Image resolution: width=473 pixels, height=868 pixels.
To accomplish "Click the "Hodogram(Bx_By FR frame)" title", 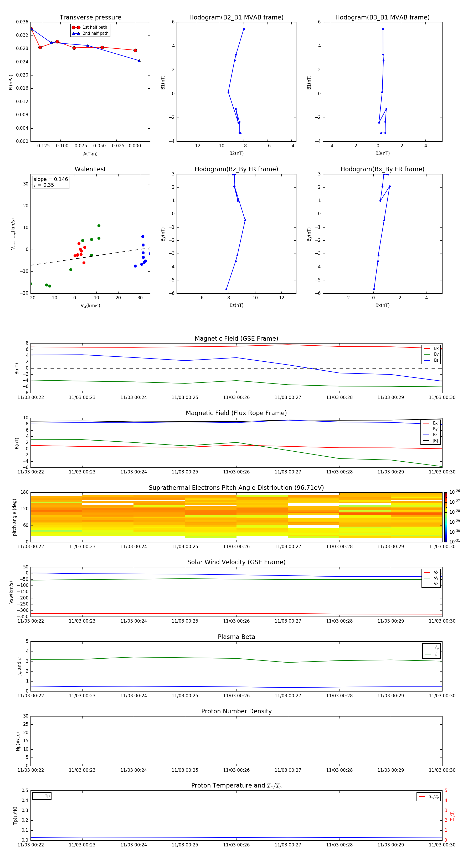I will pyautogui.click(x=382, y=169).
